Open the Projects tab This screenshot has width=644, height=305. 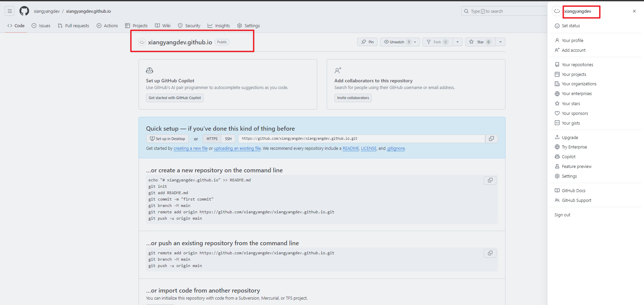pos(136,26)
